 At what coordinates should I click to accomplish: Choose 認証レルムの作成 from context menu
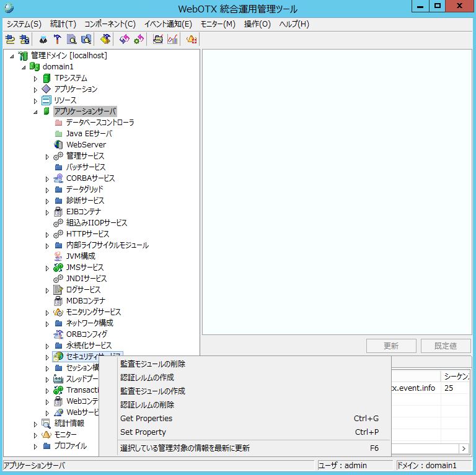tap(147, 378)
